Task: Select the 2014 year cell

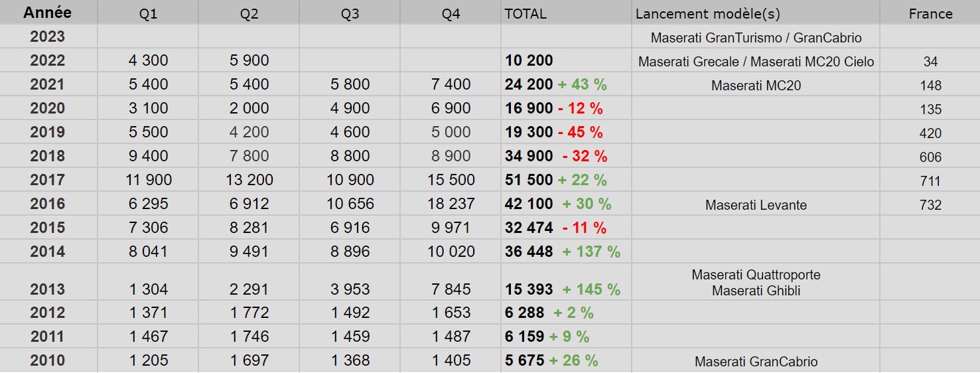Action: (48, 252)
